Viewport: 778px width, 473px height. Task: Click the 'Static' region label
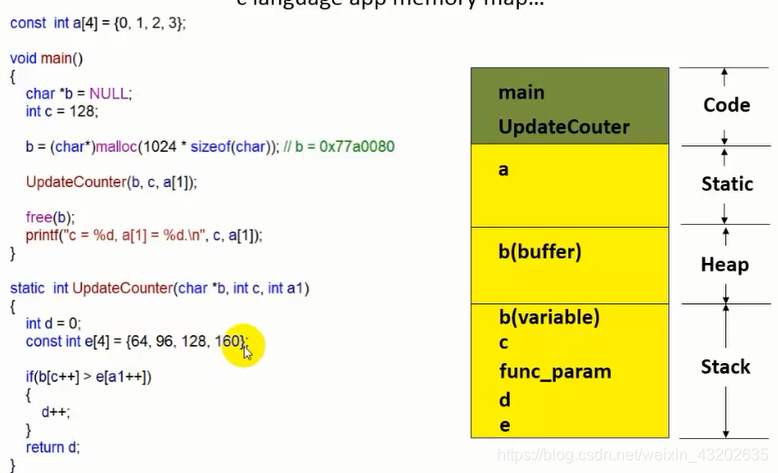point(727,184)
